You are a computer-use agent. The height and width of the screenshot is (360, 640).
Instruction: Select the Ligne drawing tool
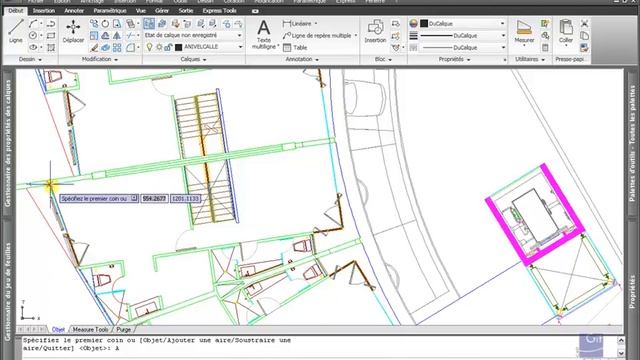click(16, 31)
